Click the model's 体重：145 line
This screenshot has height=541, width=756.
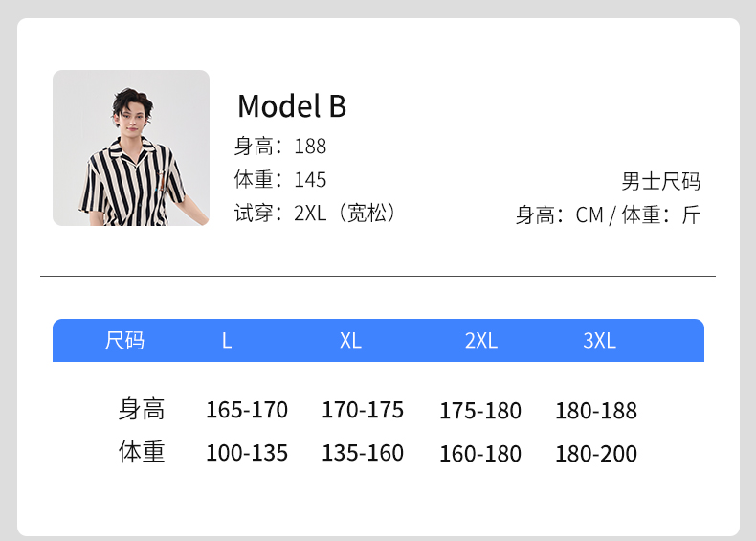click(x=280, y=180)
